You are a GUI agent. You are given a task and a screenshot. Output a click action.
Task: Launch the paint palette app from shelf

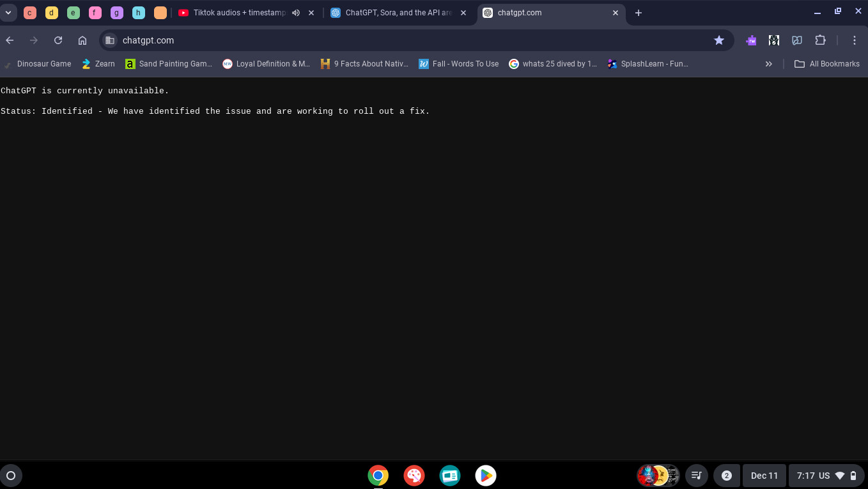(414, 476)
